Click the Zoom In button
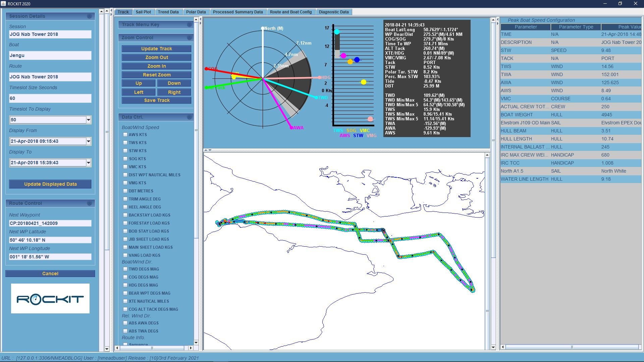 pos(156,66)
